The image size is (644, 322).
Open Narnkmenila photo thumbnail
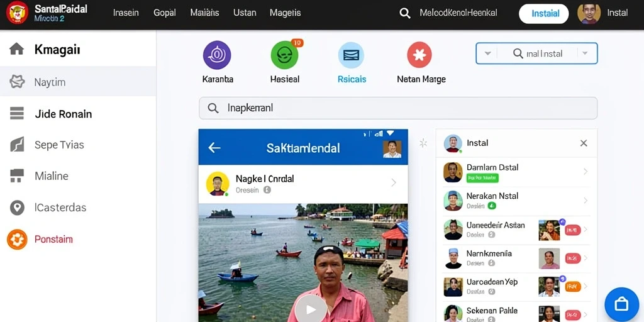point(549,258)
